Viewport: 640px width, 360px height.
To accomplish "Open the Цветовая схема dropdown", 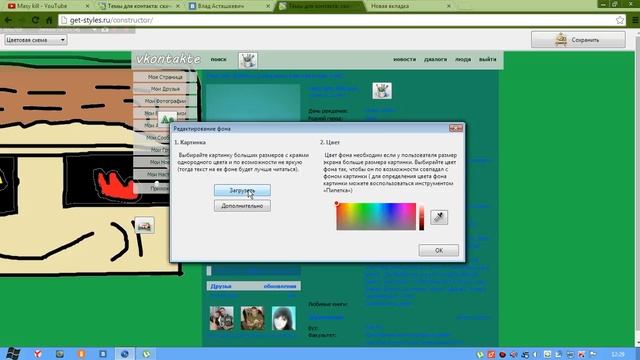I will click(36, 40).
